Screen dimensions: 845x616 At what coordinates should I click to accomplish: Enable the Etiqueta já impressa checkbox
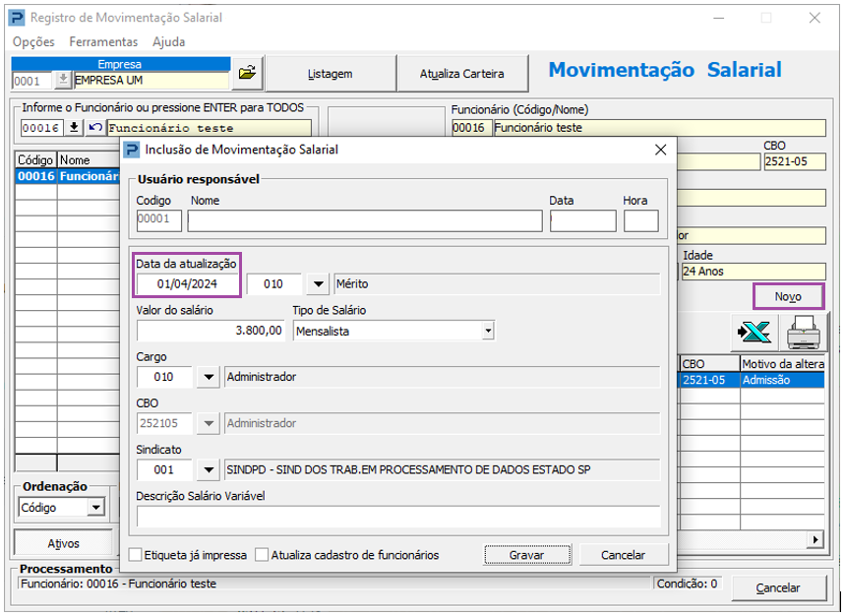pyautogui.click(x=136, y=555)
